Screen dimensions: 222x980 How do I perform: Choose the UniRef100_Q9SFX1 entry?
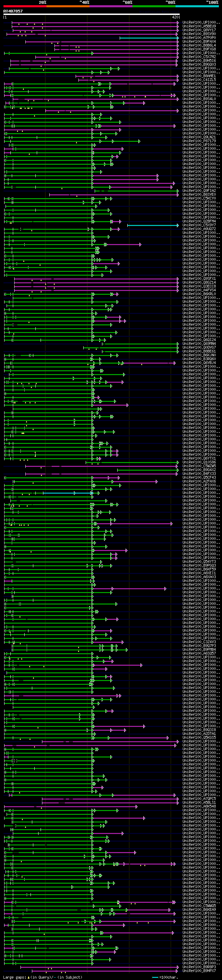tap(199, 279)
